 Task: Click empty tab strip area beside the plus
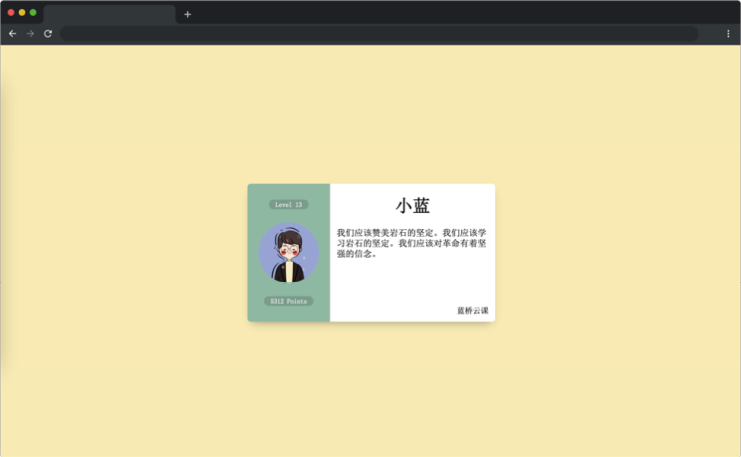450,12
